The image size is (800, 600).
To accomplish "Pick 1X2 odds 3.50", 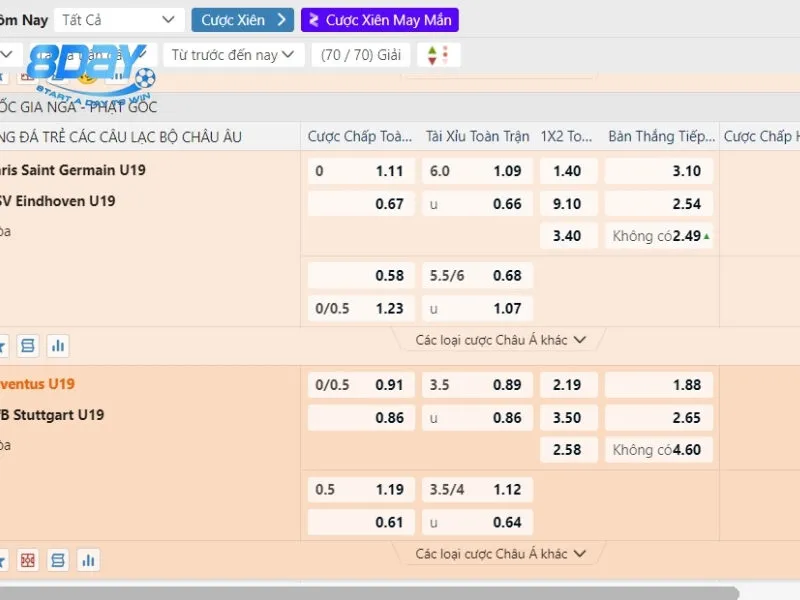I will [x=568, y=417].
